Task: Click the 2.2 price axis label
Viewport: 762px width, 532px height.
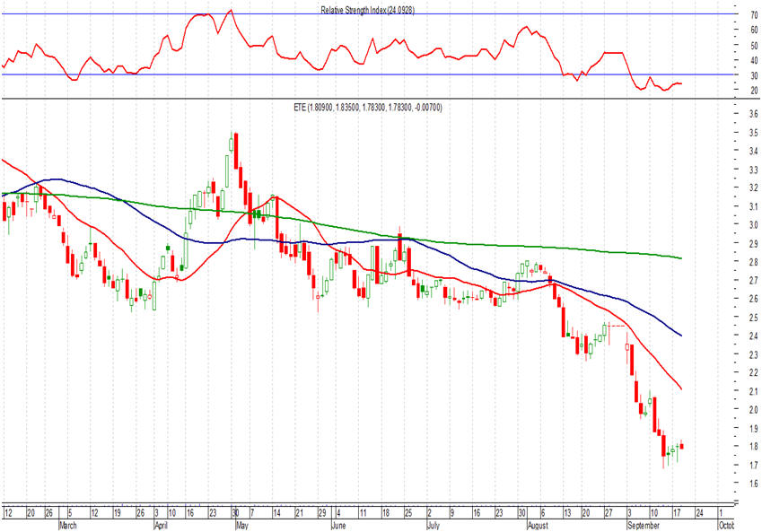Action: (753, 372)
